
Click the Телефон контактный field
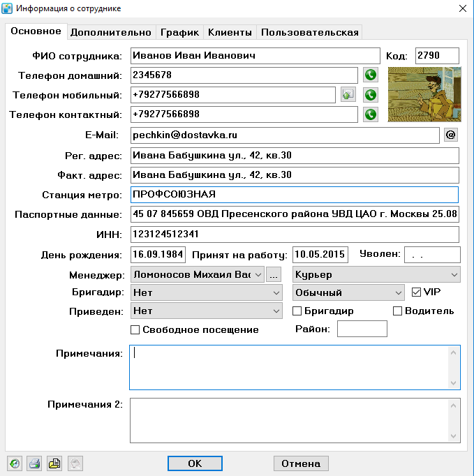click(x=244, y=114)
